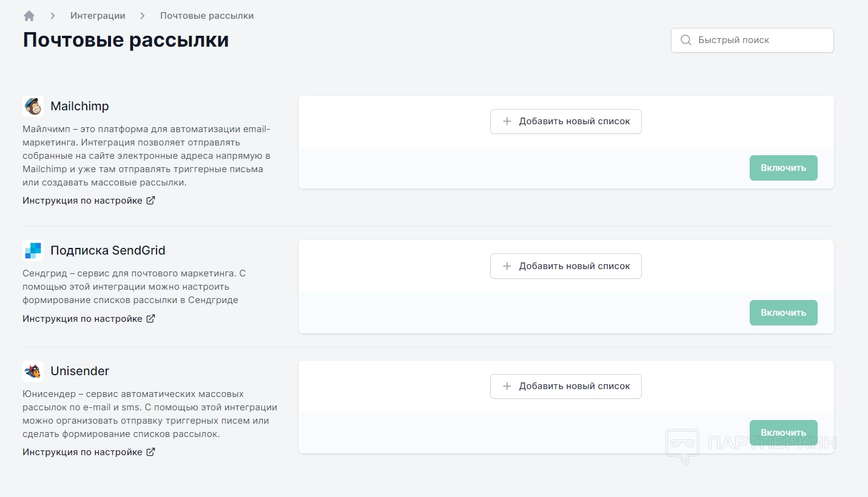Image resolution: width=868 pixels, height=497 pixels.
Task: Turn on the Unisender integration
Action: tap(783, 433)
